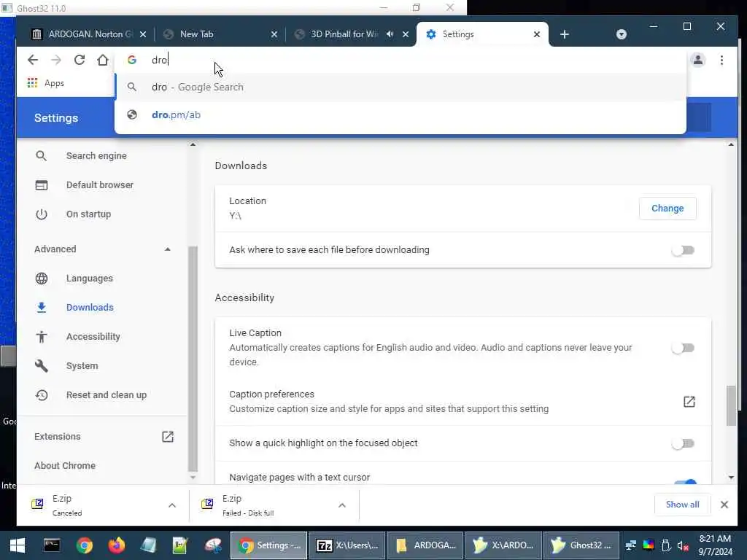Image resolution: width=747 pixels, height=560 pixels.
Task: Open the Chrome three-dot menu
Action: (x=721, y=60)
